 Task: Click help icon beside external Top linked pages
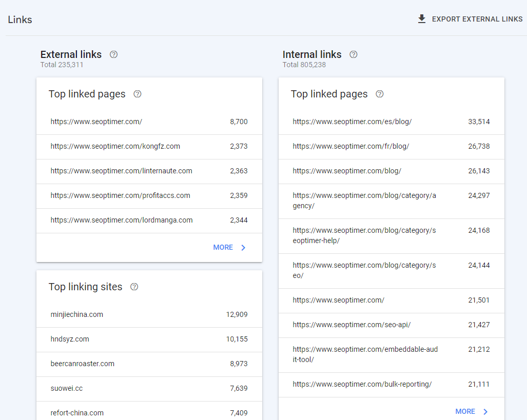click(138, 94)
